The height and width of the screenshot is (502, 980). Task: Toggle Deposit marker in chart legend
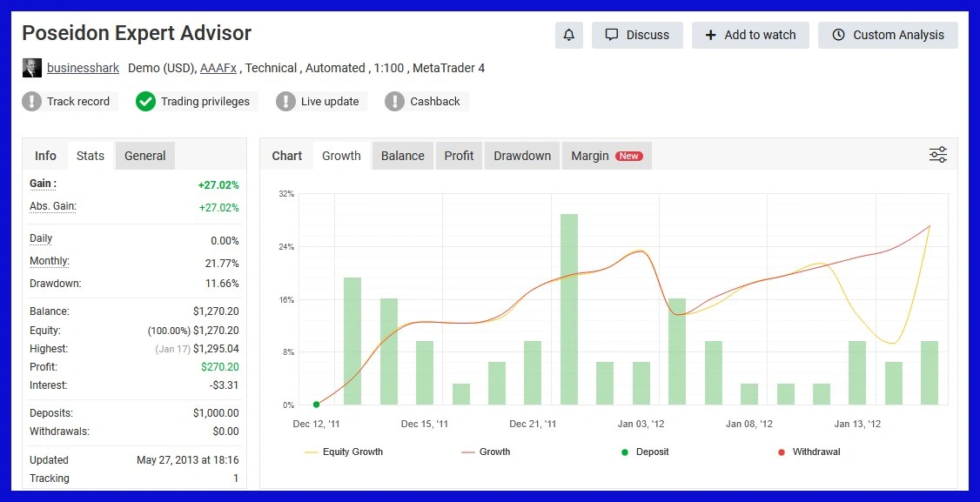tap(644, 452)
